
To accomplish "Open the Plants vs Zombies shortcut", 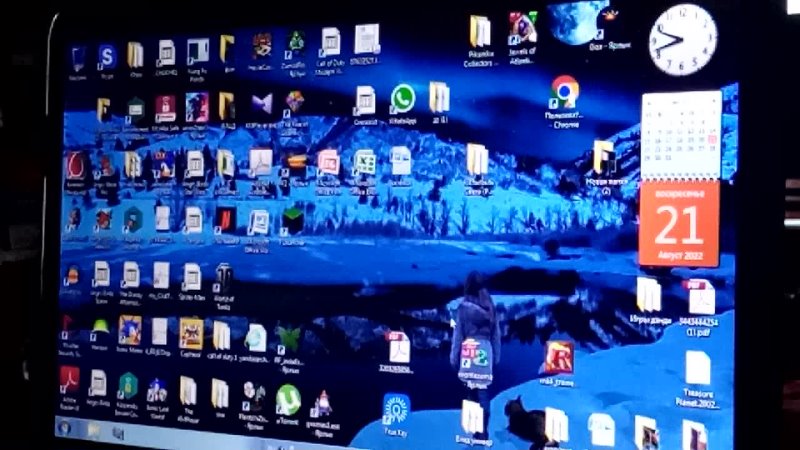I will point(254,396).
